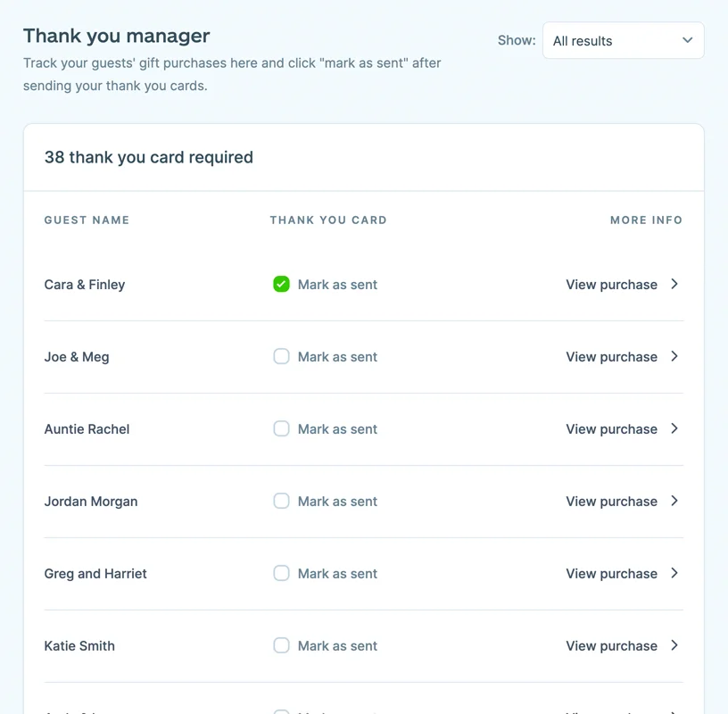Viewport: 728px width, 714px height.
Task: Open the Show results dropdown
Action: coord(622,40)
